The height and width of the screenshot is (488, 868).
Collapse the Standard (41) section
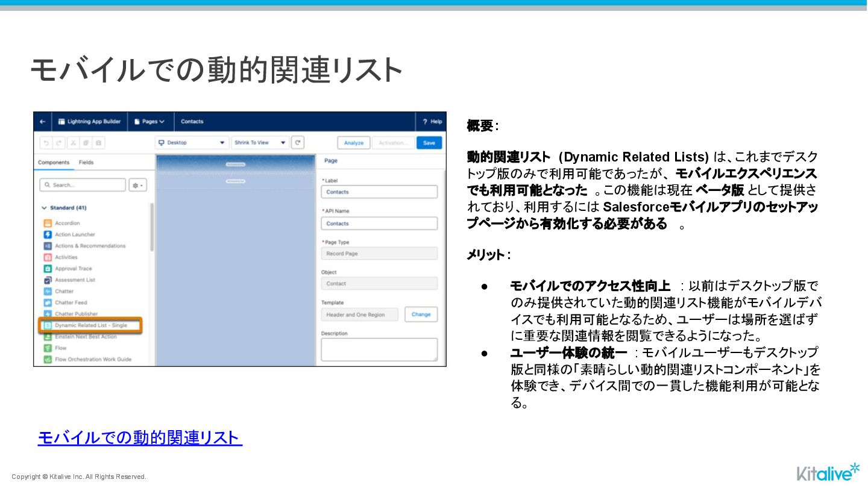[64, 208]
